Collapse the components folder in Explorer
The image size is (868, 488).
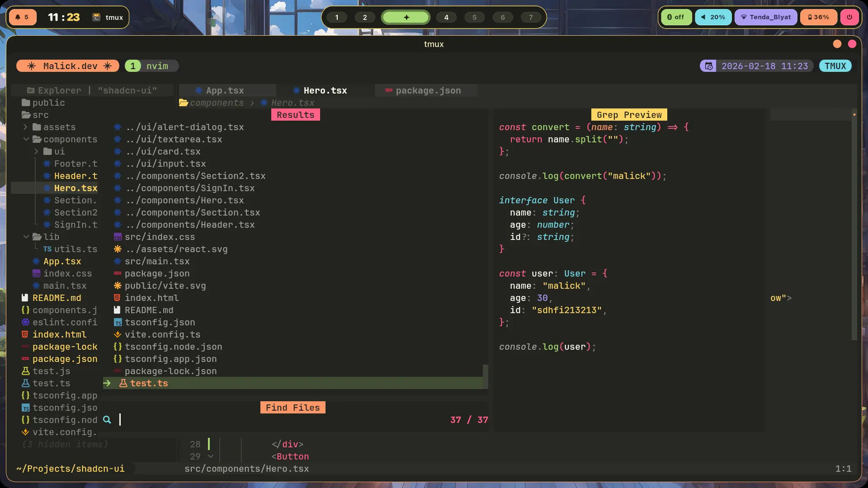pyautogui.click(x=26, y=140)
